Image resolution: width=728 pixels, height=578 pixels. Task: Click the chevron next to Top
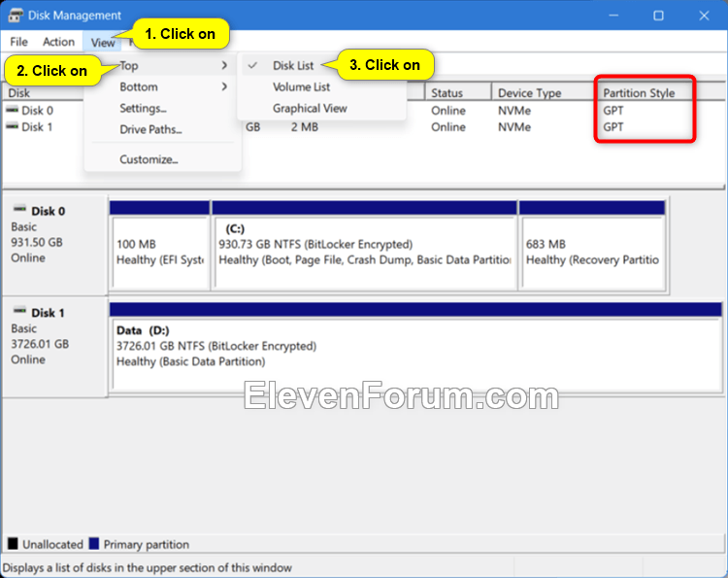pyautogui.click(x=225, y=65)
